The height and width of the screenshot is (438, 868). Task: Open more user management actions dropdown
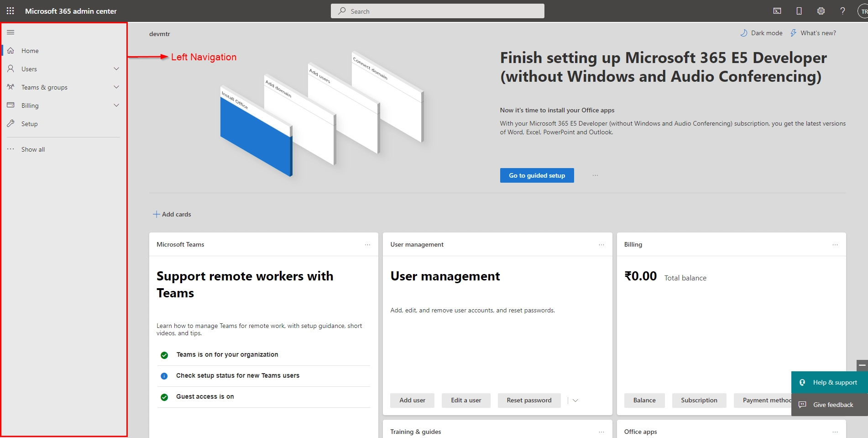pos(575,401)
